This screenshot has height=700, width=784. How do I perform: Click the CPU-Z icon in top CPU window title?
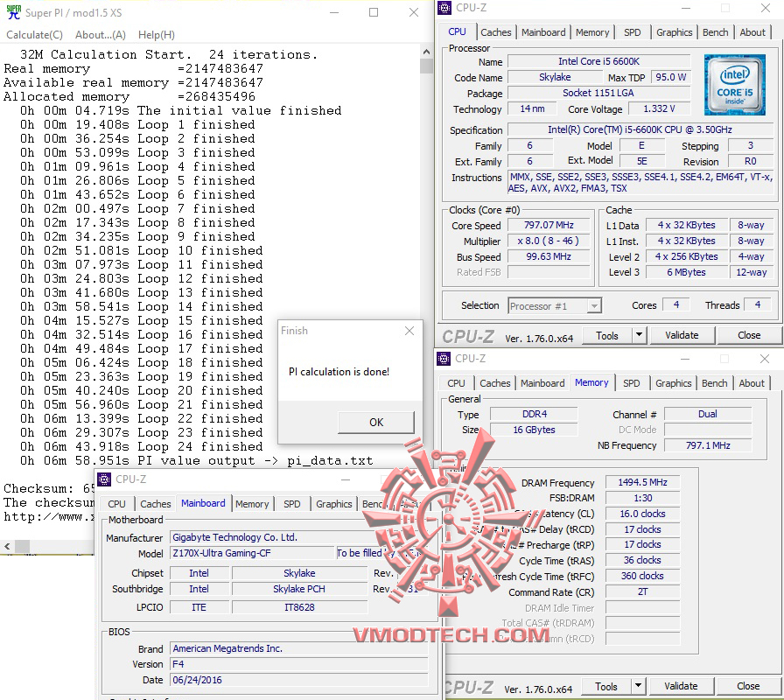tap(444, 8)
